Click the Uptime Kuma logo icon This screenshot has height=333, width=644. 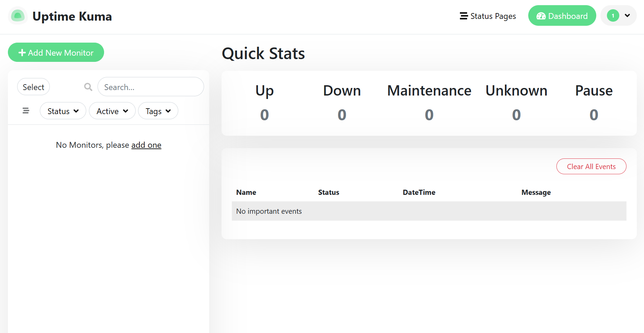[x=18, y=16]
